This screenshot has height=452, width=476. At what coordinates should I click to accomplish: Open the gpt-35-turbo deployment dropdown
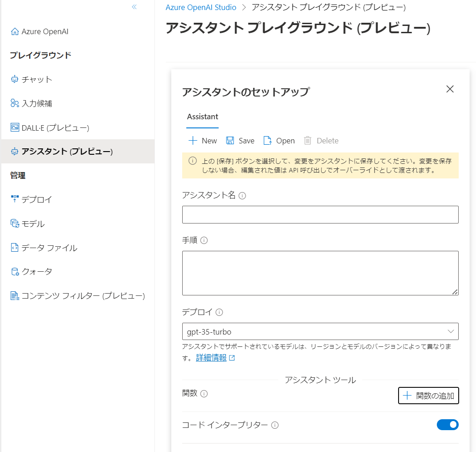(320, 331)
